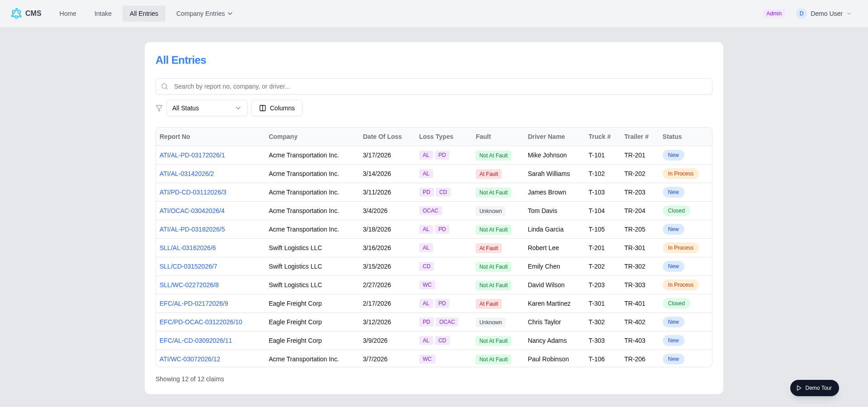
Task: Open report ATI/PD-CD-03112026/3
Action: tap(193, 192)
